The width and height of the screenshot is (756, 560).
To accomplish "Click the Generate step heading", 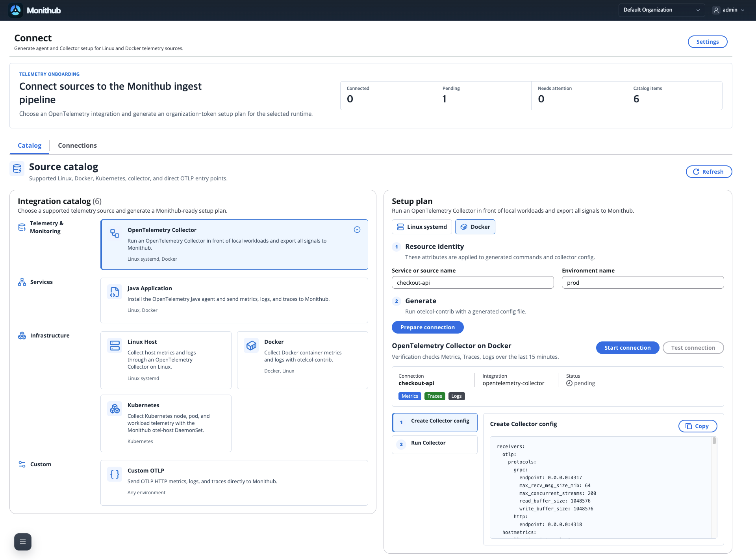I will pos(421,301).
